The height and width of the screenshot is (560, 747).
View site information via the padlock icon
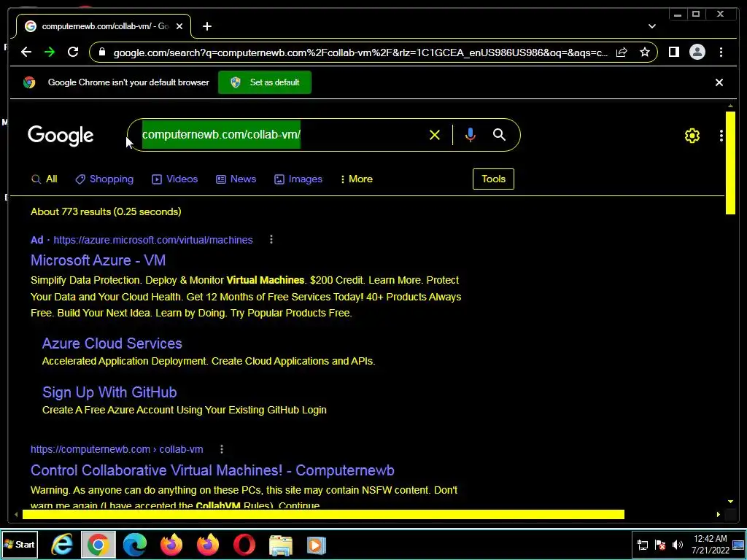tap(101, 52)
